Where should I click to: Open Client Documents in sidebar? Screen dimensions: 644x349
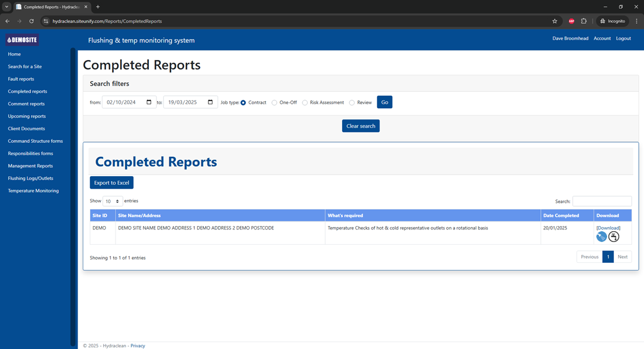[x=26, y=129]
